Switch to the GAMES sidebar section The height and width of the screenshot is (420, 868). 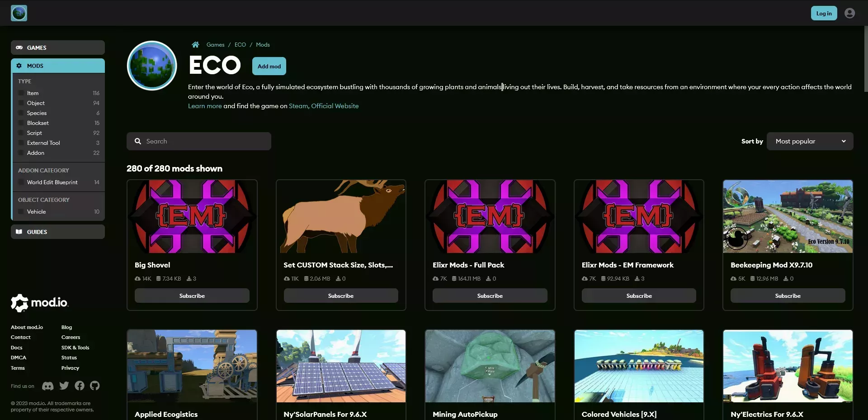pyautogui.click(x=57, y=47)
